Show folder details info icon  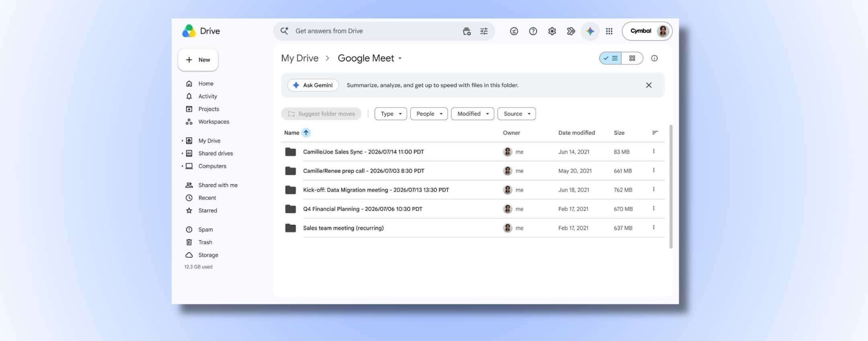point(654,58)
